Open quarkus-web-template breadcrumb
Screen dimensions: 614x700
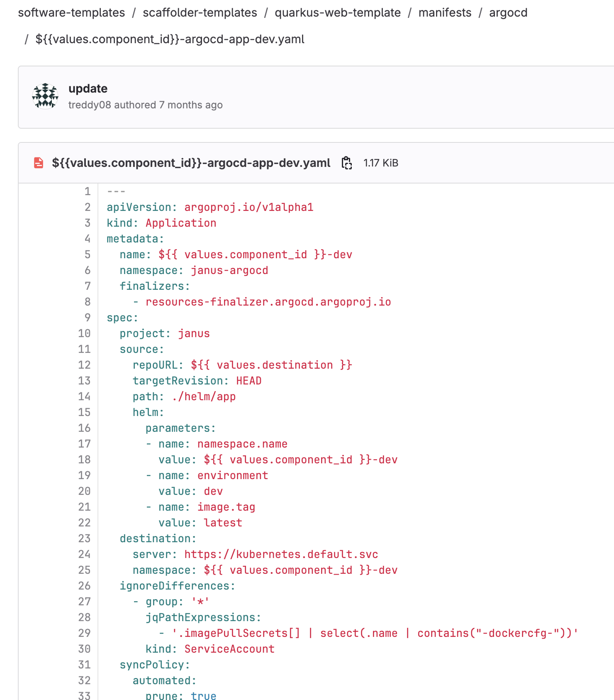click(338, 13)
